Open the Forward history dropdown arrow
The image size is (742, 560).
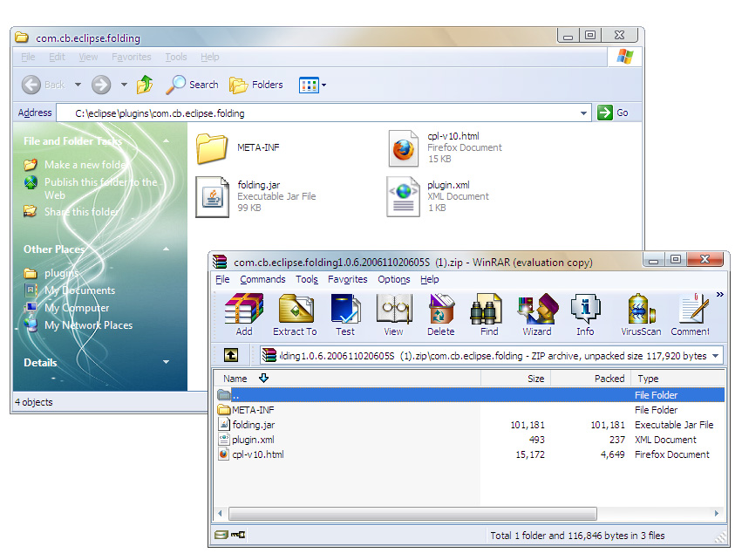[x=124, y=85]
